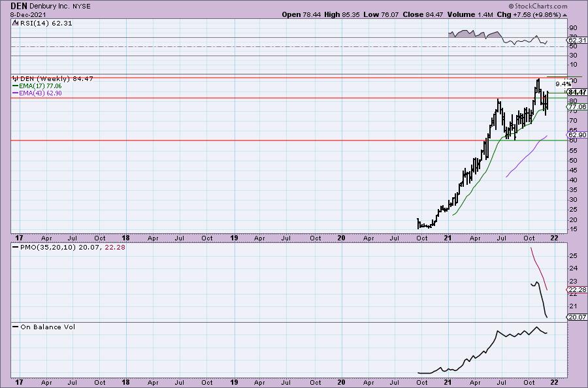This screenshot has height=388, width=588.
Task: Click the On Balance Vol label
Action: 48,327
